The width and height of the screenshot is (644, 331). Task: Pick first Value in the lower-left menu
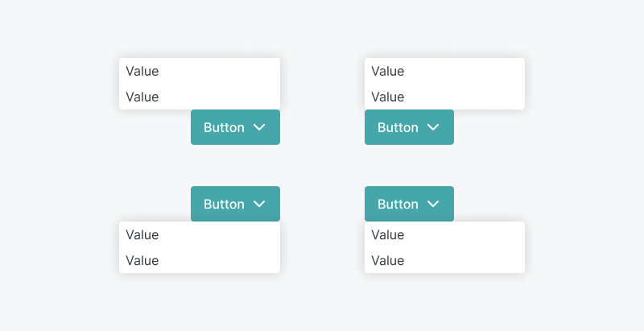(200, 234)
